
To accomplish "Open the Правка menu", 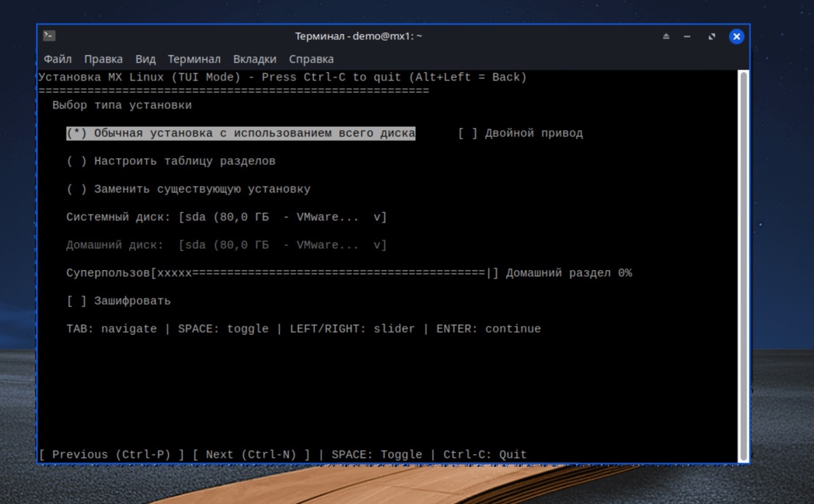I will pyautogui.click(x=103, y=59).
